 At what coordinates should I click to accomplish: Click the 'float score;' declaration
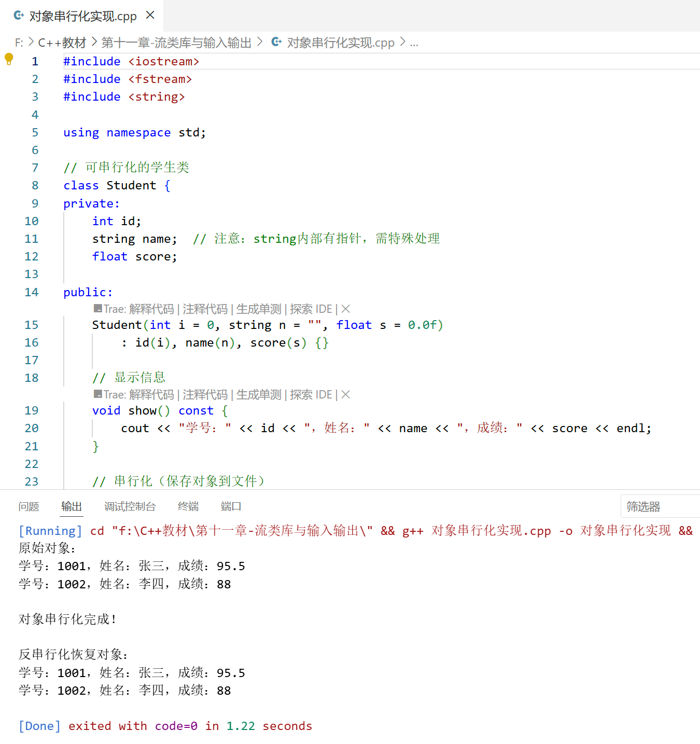[x=135, y=256]
